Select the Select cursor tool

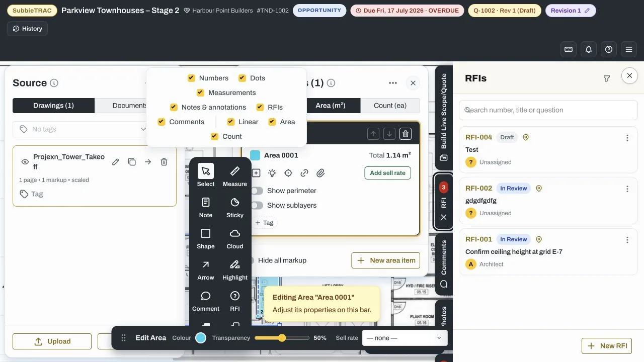pos(205,175)
